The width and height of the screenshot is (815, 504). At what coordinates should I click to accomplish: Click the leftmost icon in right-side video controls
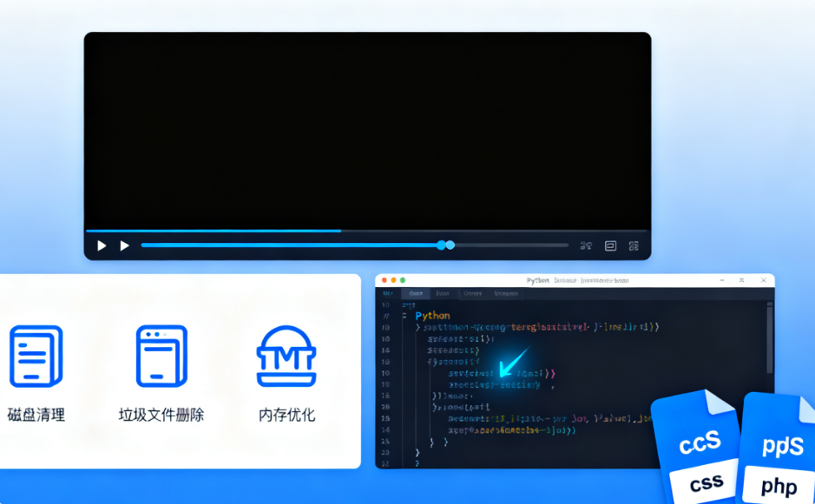pyautogui.click(x=586, y=246)
